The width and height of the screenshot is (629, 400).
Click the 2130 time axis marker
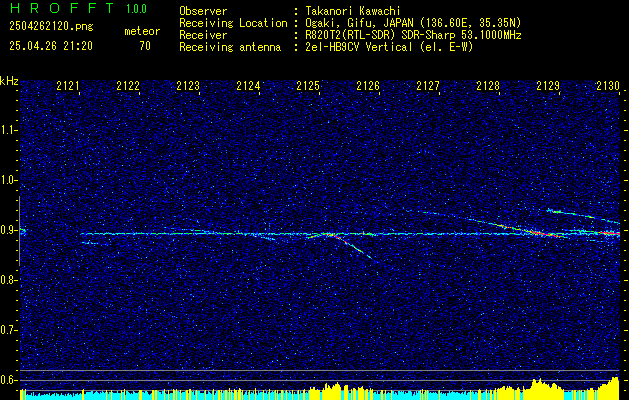point(608,86)
